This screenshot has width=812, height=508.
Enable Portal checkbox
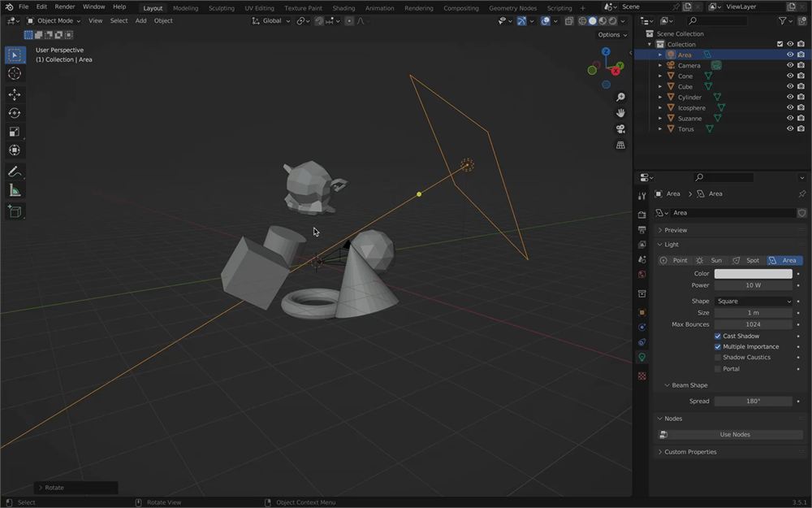pos(718,369)
